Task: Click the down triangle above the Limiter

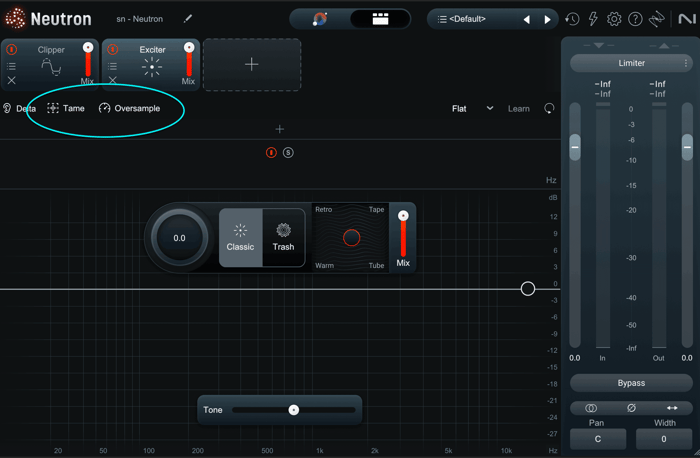Action: pyautogui.click(x=599, y=46)
